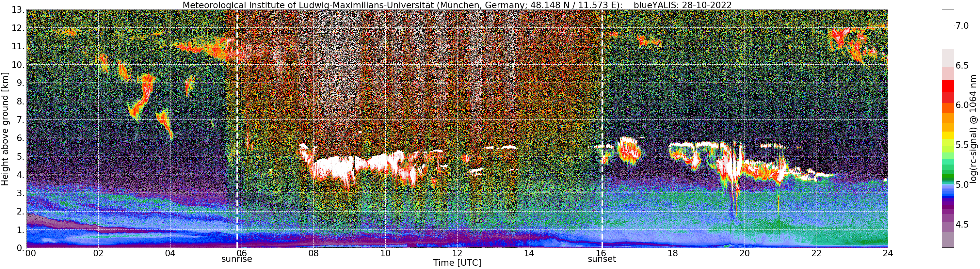Viewport: 980px width, 269px height.
Task: Click the colorbar tick label 5.5
Action: [x=962, y=145]
